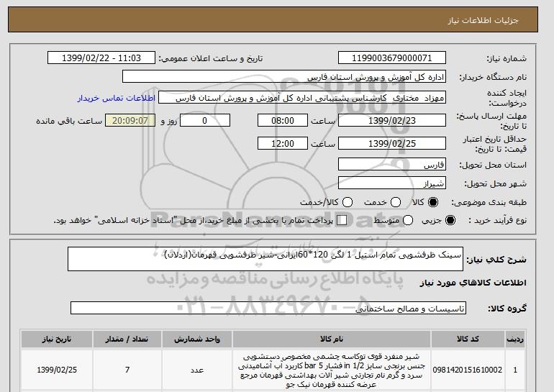Click the نام کالا column header
The width and height of the screenshot is (554, 392).
point(332,339)
